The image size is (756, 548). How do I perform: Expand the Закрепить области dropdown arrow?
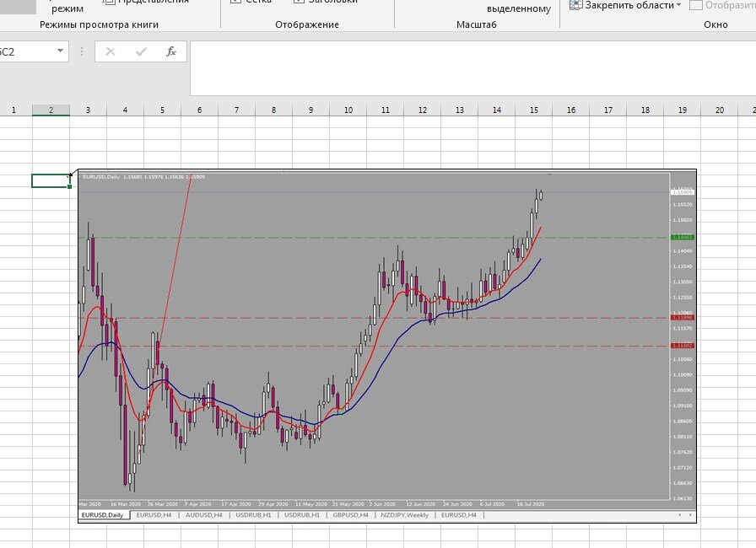coord(679,5)
